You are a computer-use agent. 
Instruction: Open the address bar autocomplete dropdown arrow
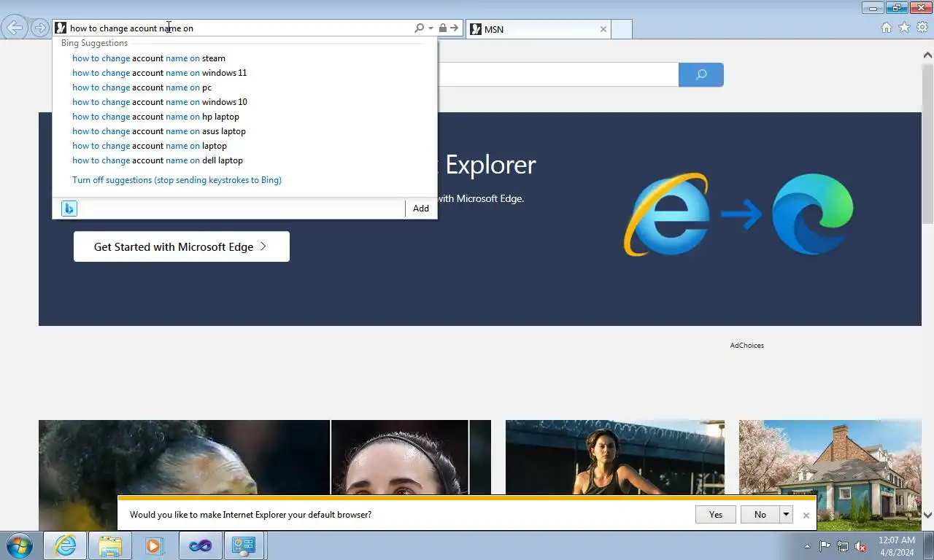431,28
